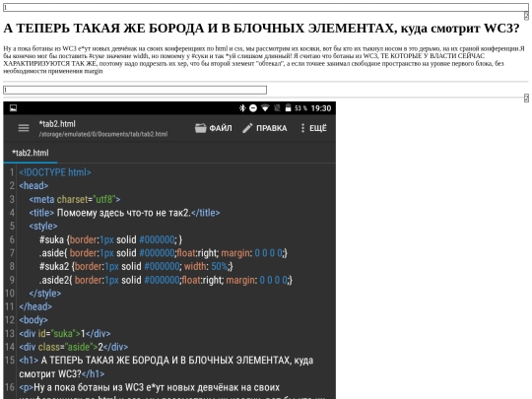This screenshot has height=399, width=532.
Task: Click the .aside2{ float:right rule line
Action: pyautogui.click(x=166, y=280)
